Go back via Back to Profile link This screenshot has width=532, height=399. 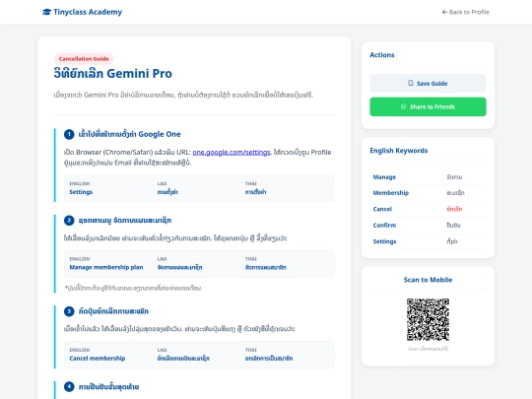point(465,12)
